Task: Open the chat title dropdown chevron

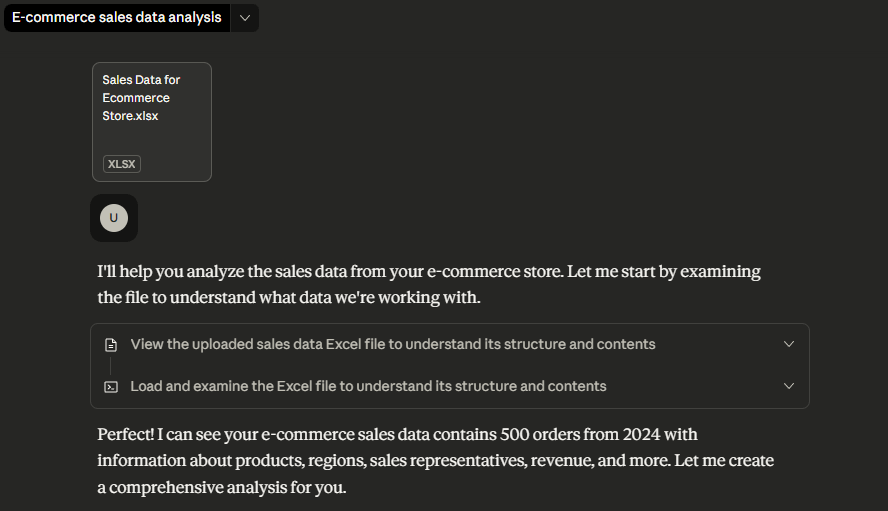Action: pyautogui.click(x=245, y=18)
